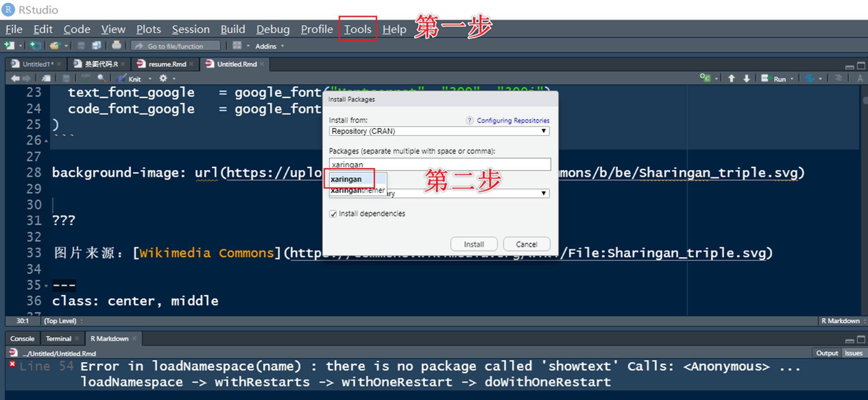Open the (Top Level) section navigator
The image size is (868, 400).
(x=63, y=321)
